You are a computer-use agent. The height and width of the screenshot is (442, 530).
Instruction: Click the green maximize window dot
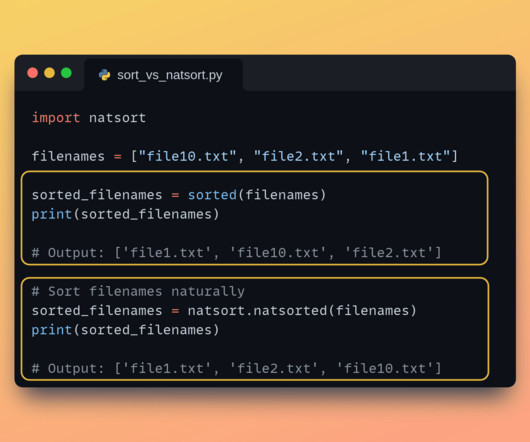pyautogui.click(x=66, y=73)
